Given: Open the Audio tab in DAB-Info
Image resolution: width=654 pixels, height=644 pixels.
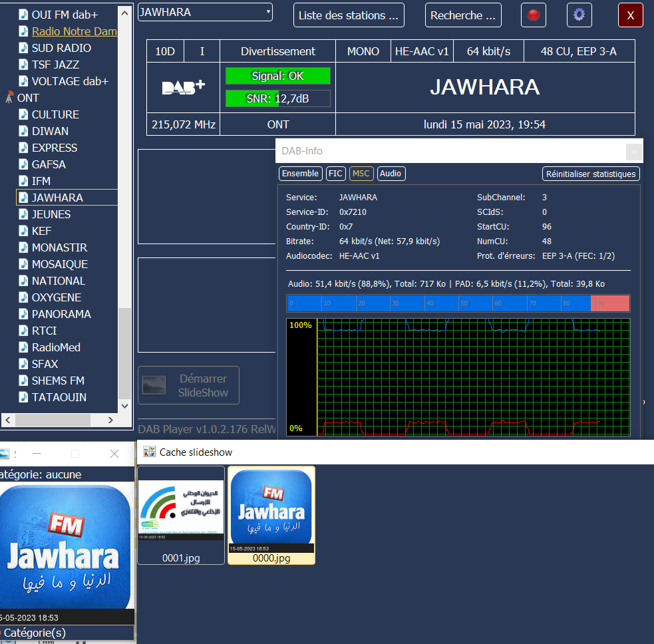Looking at the screenshot, I should pos(391,174).
